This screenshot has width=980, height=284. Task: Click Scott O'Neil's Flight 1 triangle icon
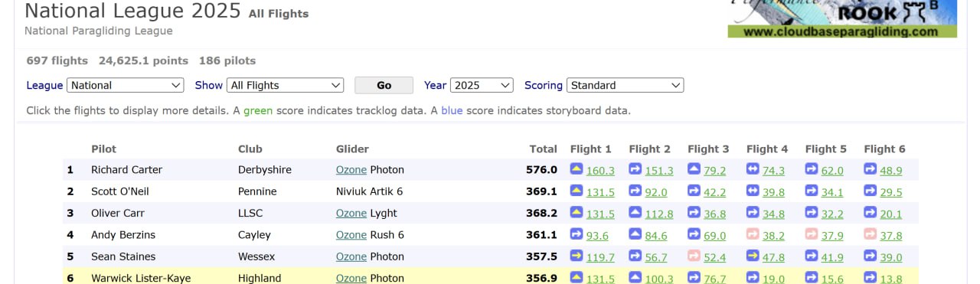click(x=577, y=191)
